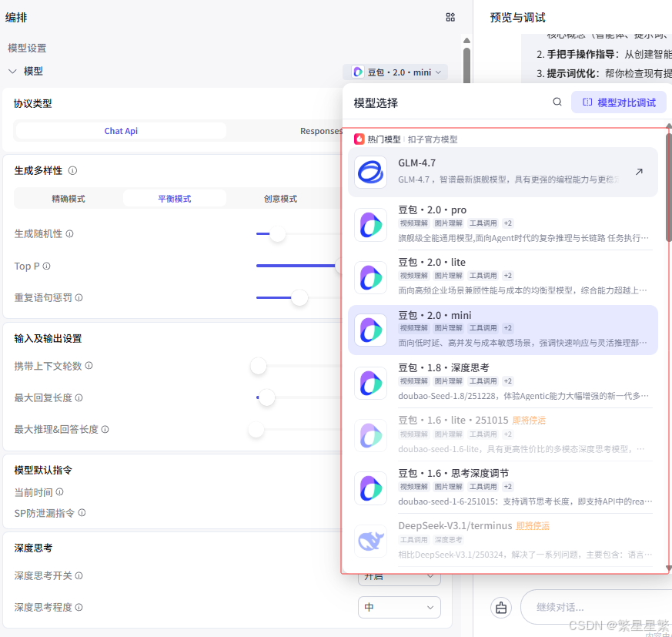Choose the 豆包 2.0 pro model

click(x=503, y=225)
